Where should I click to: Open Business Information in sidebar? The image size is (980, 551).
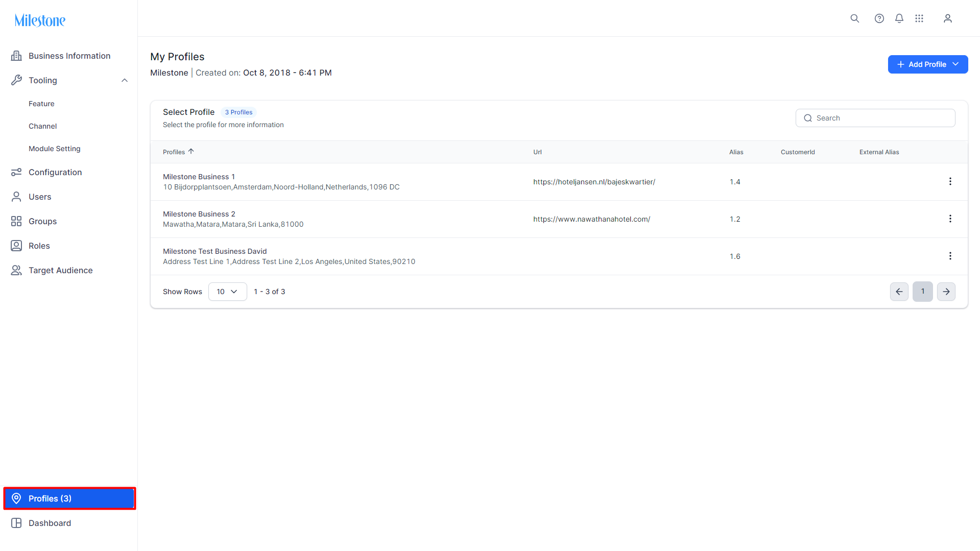click(x=69, y=56)
